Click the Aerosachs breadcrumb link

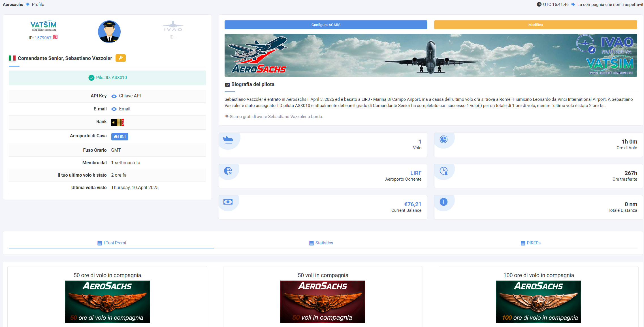pos(13,5)
